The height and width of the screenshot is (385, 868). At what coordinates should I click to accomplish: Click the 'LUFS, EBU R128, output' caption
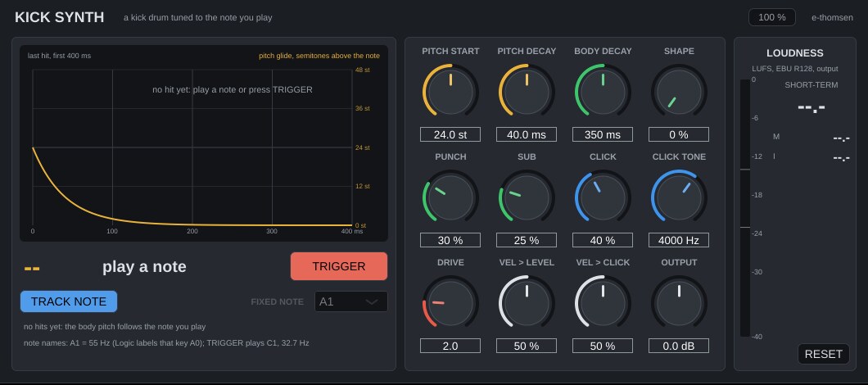(794, 69)
